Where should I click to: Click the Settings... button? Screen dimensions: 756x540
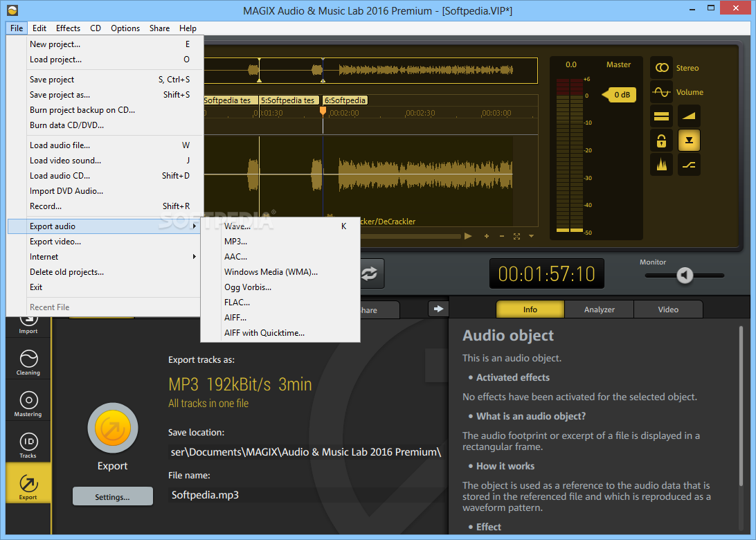(112, 496)
